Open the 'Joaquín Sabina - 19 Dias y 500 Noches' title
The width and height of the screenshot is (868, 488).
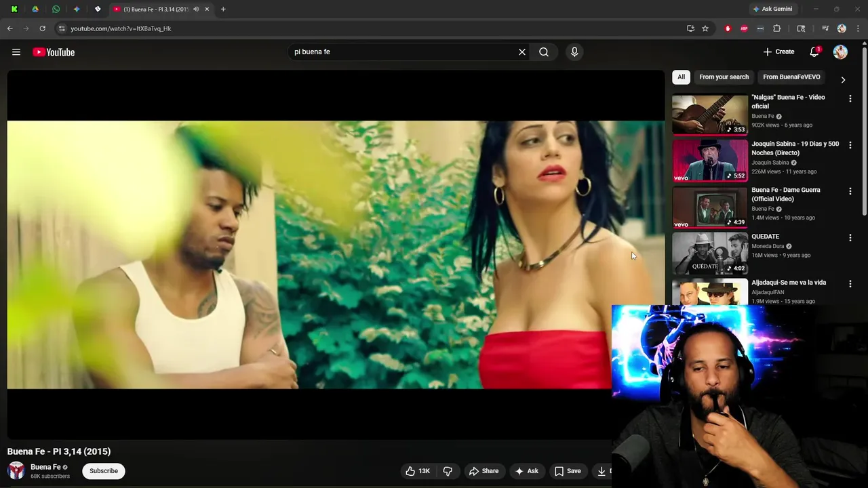[x=795, y=148]
